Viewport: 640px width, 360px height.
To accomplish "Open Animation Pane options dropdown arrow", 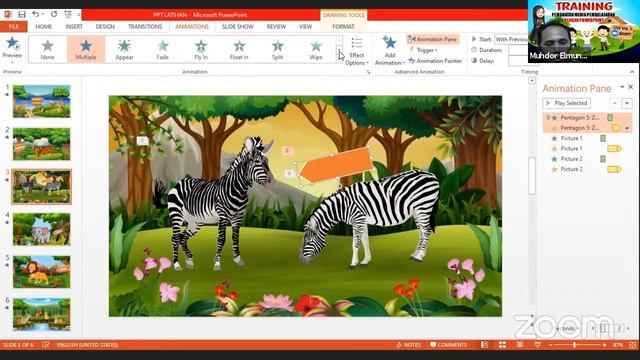I will coord(622,87).
